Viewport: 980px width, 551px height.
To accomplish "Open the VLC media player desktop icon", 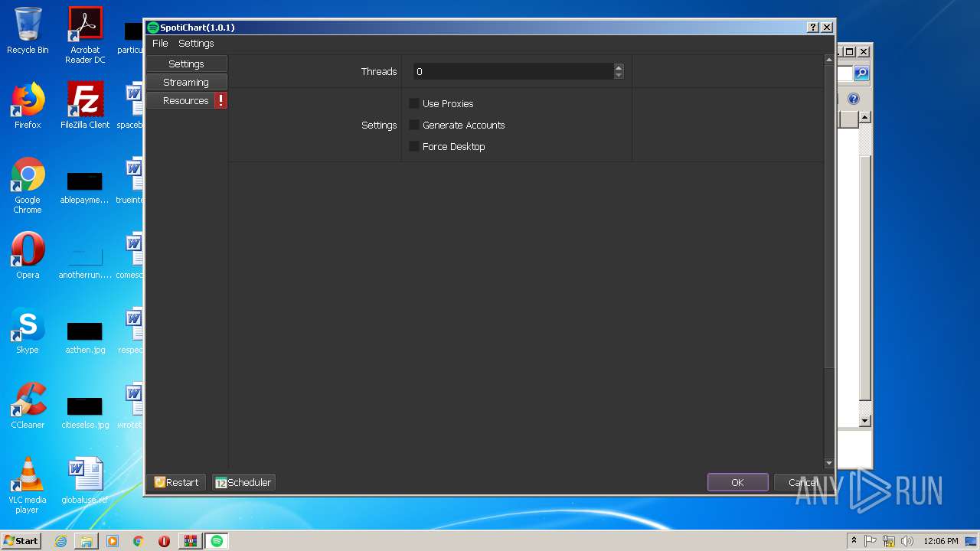I will point(28,485).
